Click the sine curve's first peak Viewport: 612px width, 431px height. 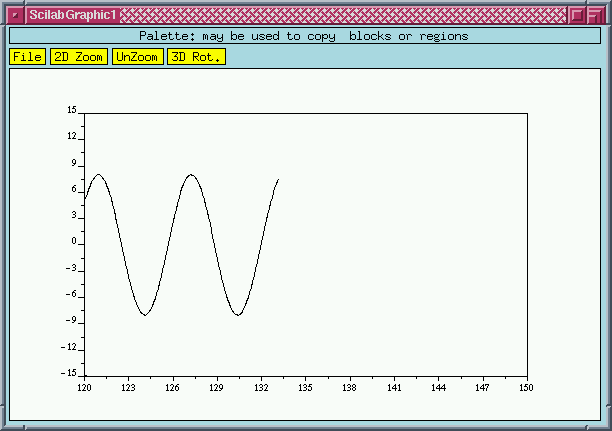coord(98,175)
